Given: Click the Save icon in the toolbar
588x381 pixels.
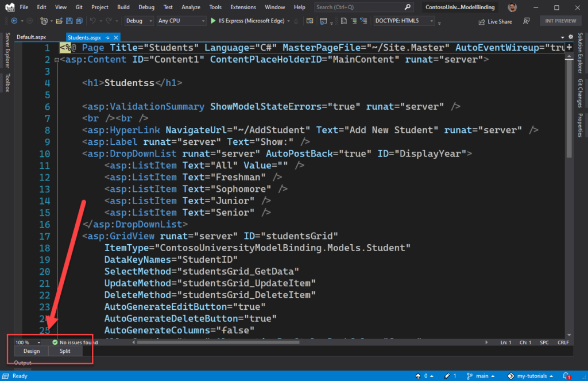Looking at the screenshot, I should [x=70, y=21].
